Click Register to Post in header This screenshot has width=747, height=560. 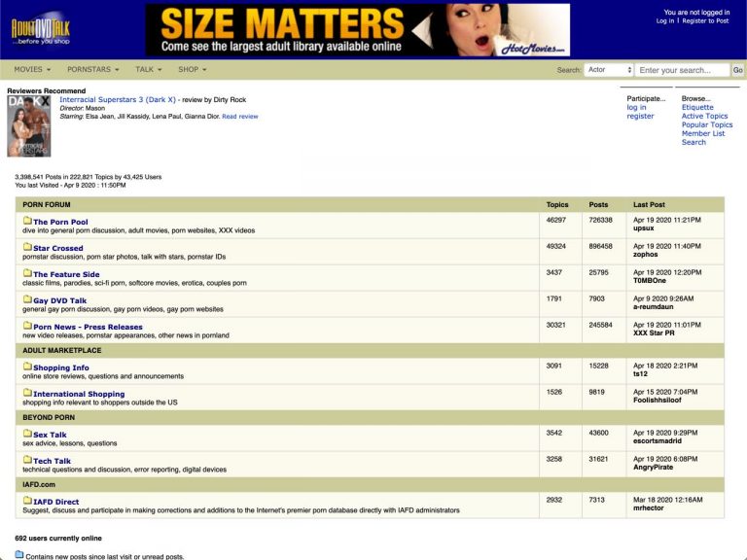705,21
